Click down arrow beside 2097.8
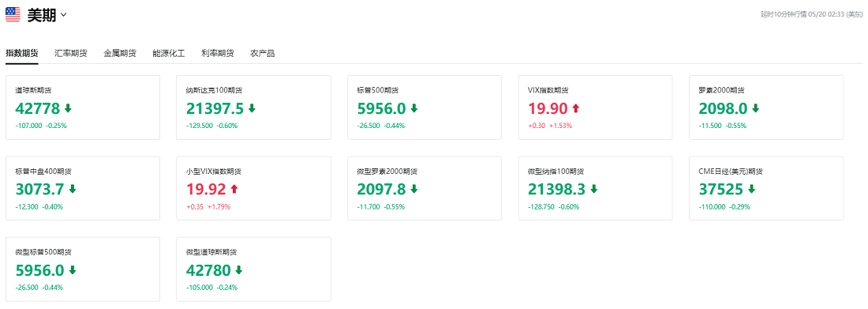868x309 pixels. tap(413, 189)
